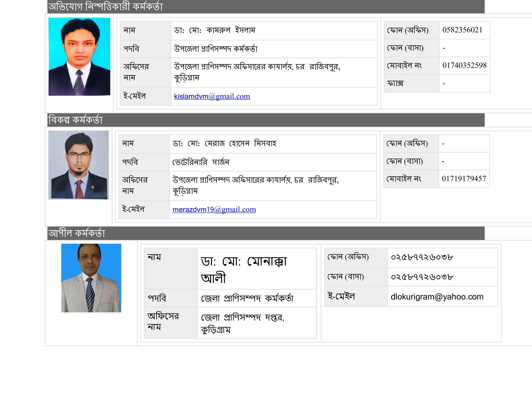Click the alternate officer's photo with glasses
This screenshot has width=532, height=411.
(79, 165)
